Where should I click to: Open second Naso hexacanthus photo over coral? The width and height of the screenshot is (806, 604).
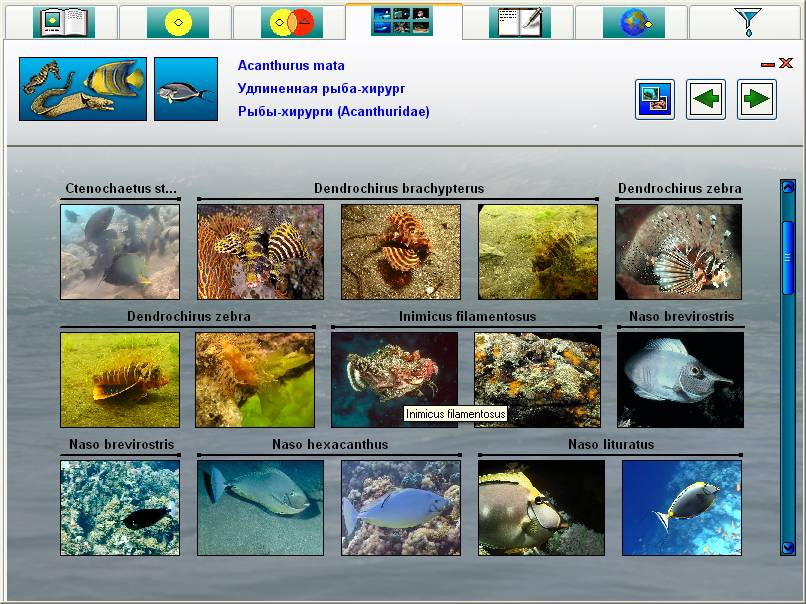tap(401, 508)
